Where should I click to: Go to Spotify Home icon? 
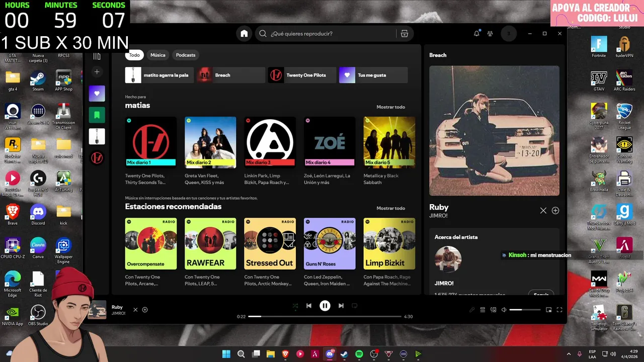tap(244, 34)
